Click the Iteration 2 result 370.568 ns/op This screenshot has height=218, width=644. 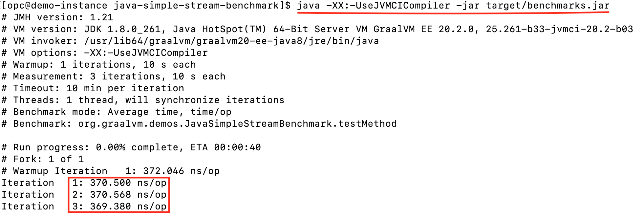pyautogui.click(x=119, y=195)
